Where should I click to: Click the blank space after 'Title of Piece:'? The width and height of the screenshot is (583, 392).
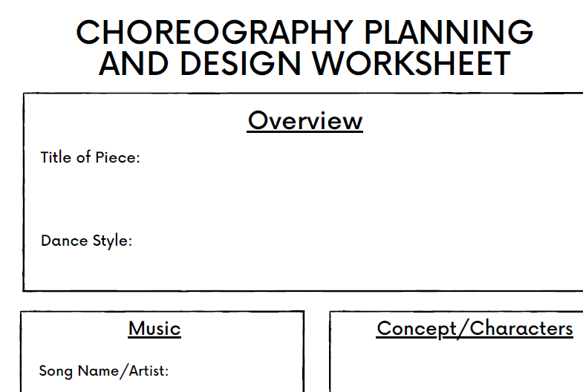(334, 157)
